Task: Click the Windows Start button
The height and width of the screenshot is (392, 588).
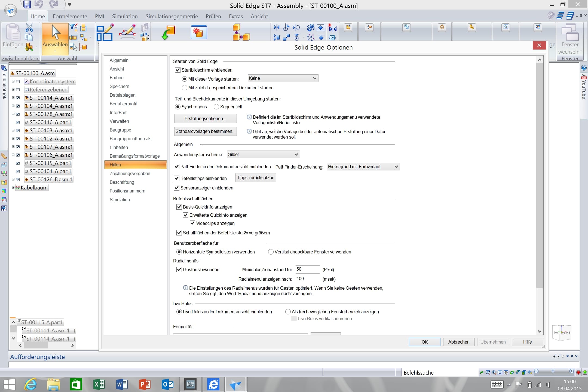Action: click(9, 384)
